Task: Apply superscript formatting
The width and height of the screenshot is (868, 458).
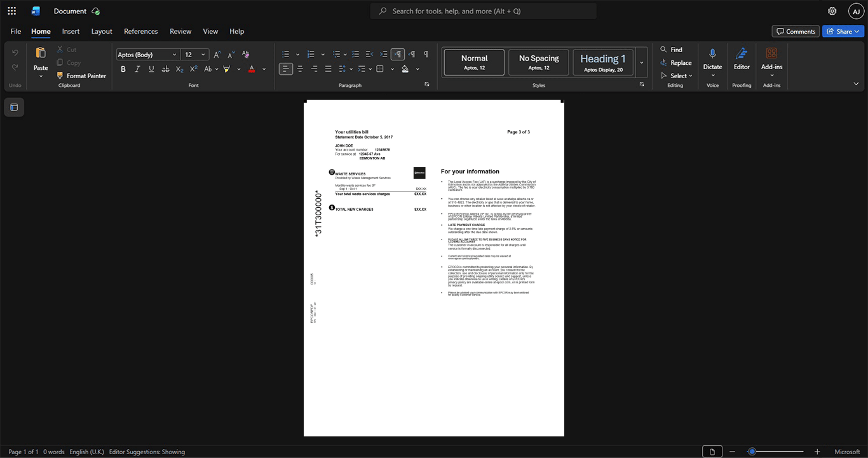Action: [194, 69]
